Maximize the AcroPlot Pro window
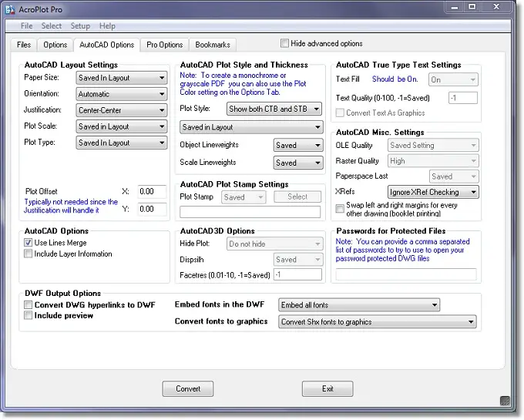The width and height of the screenshot is (524, 420). [472, 8]
